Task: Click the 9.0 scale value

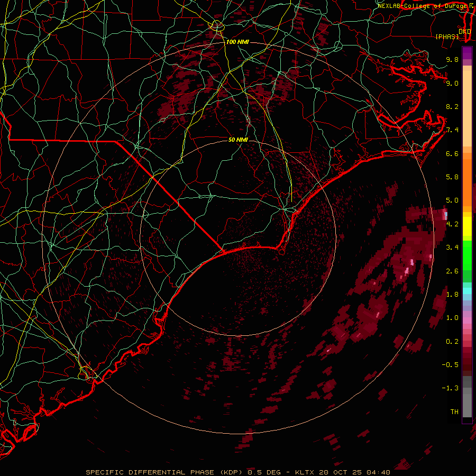Action: [452, 83]
